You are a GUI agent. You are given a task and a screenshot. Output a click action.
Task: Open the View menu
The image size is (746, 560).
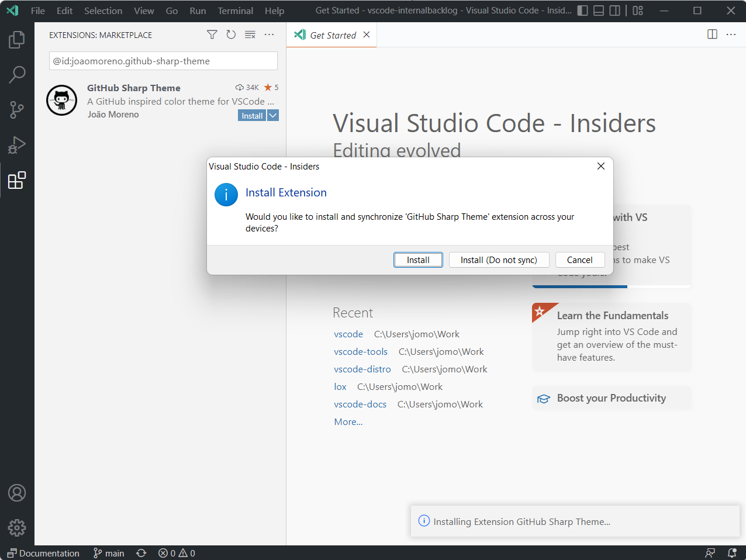[144, 11]
